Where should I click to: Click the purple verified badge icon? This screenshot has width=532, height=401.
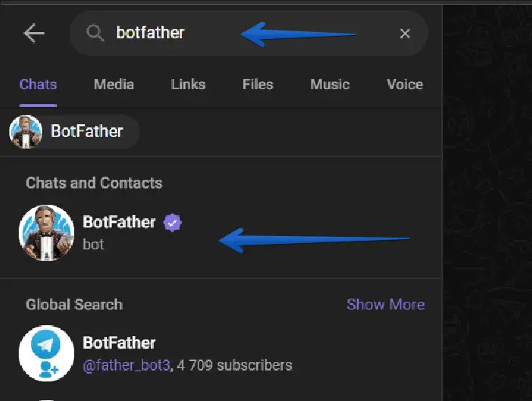pyautogui.click(x=173, y=223)
